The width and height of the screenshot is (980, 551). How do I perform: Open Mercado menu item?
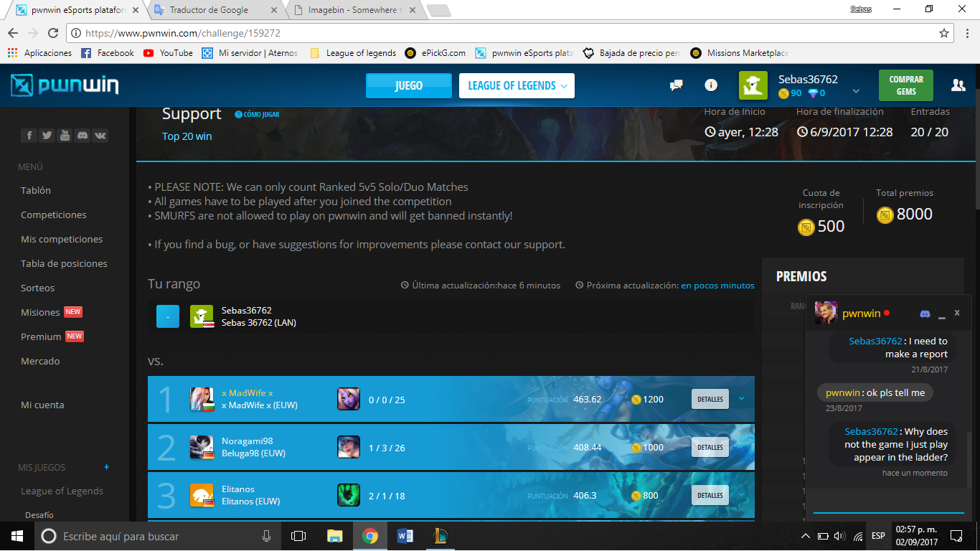click(x=40, y=361)
